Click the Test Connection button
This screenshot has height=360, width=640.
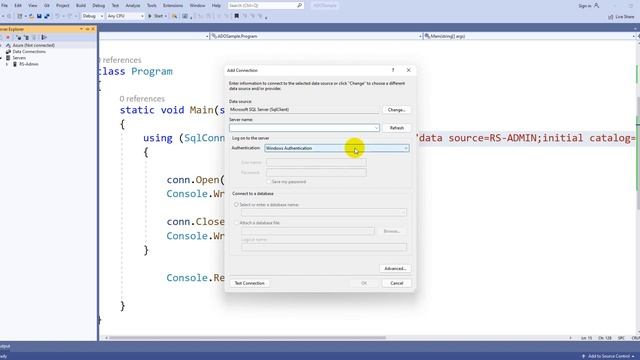pos(249,283)
